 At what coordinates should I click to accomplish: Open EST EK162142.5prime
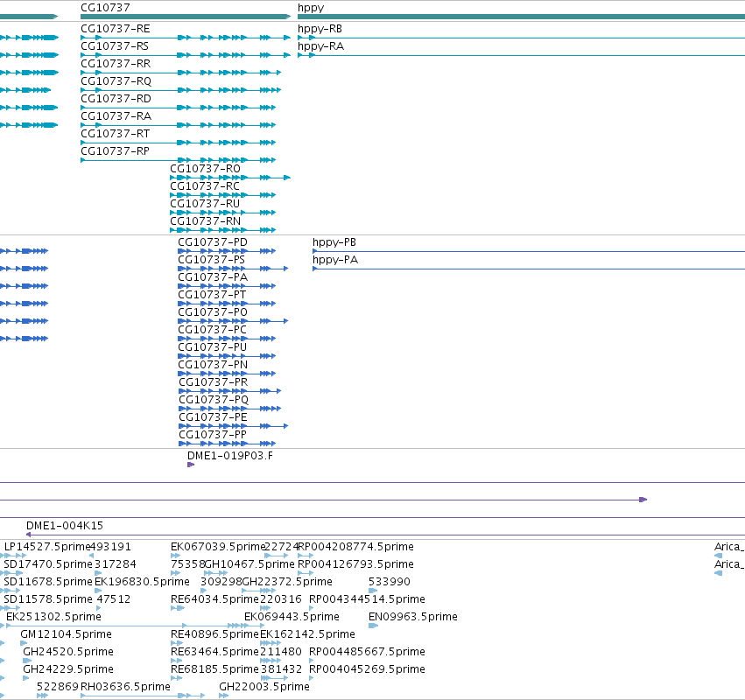coord(307,634)
